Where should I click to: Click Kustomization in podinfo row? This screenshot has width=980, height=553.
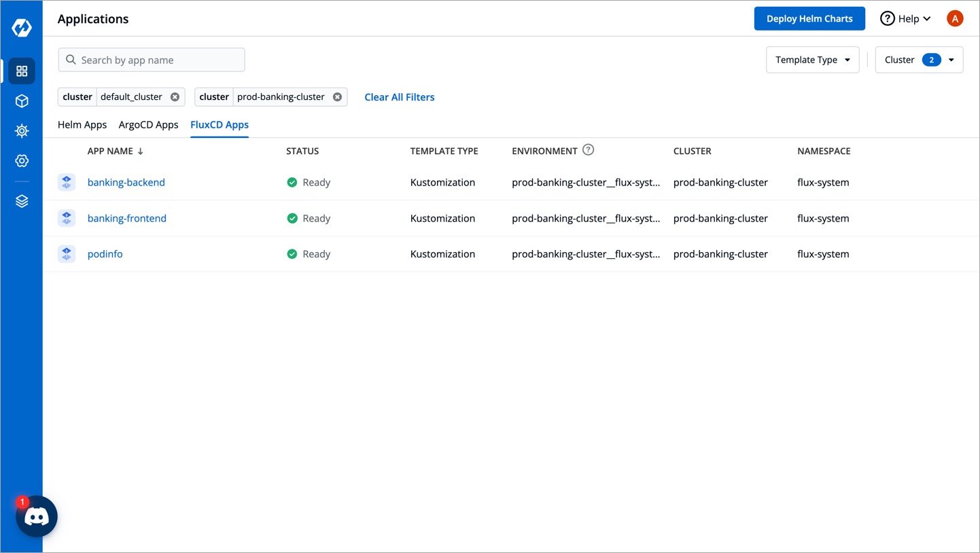point(443,254)
